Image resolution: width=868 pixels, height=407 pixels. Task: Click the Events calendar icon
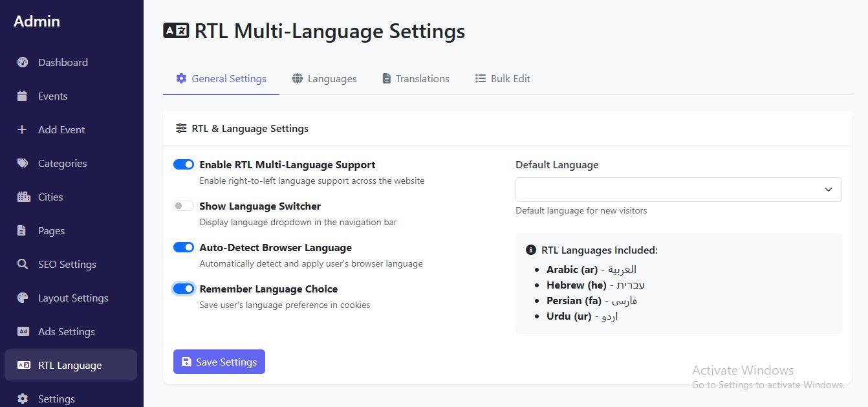pyautogui.click(x=23, y=96)
